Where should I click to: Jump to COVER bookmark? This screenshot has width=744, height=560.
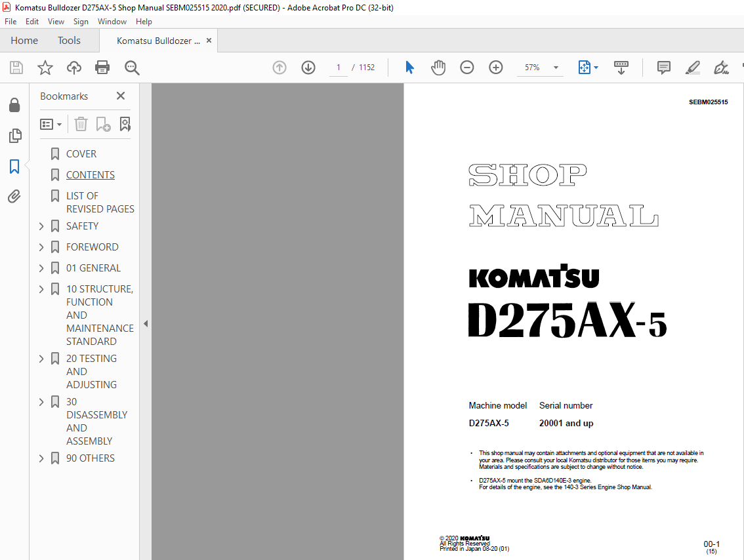click(81, 153)
